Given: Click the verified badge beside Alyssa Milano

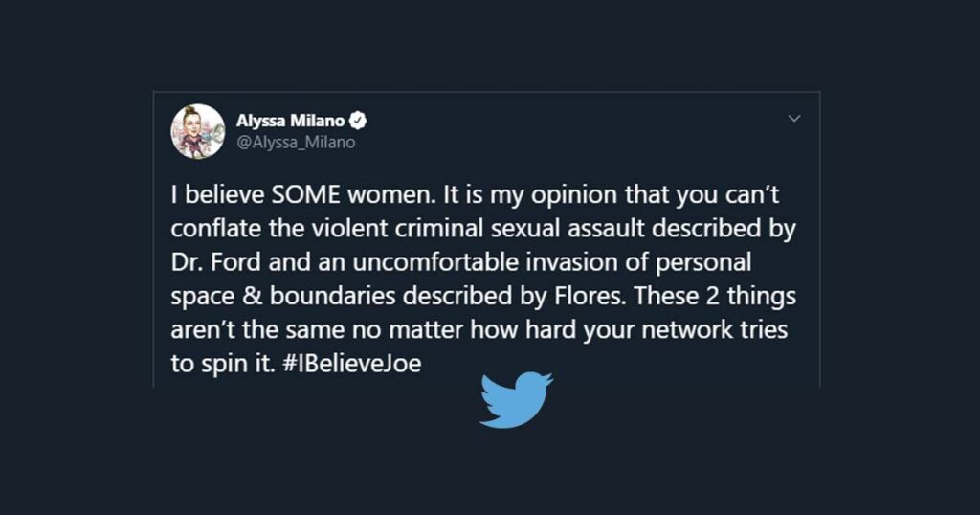Looking at the screenshot, I should pos(358,120).
